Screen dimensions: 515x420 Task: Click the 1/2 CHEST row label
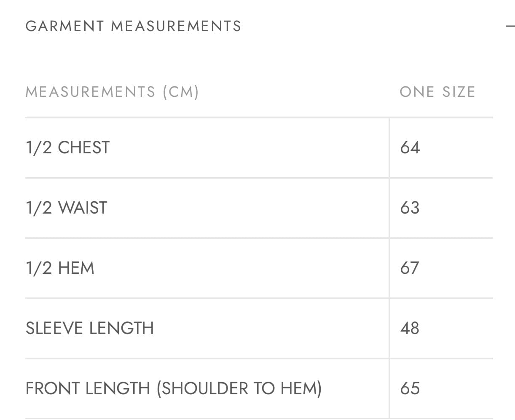(x=67, y=147)
